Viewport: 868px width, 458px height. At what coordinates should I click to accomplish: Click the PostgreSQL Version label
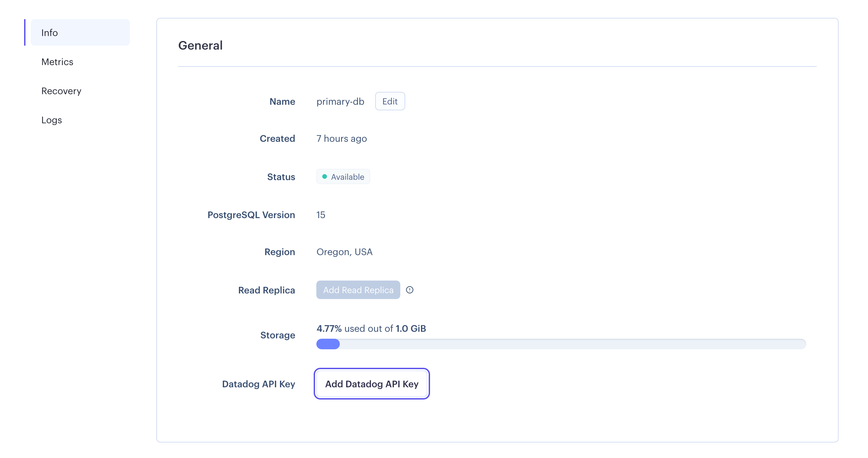point(251,214)
